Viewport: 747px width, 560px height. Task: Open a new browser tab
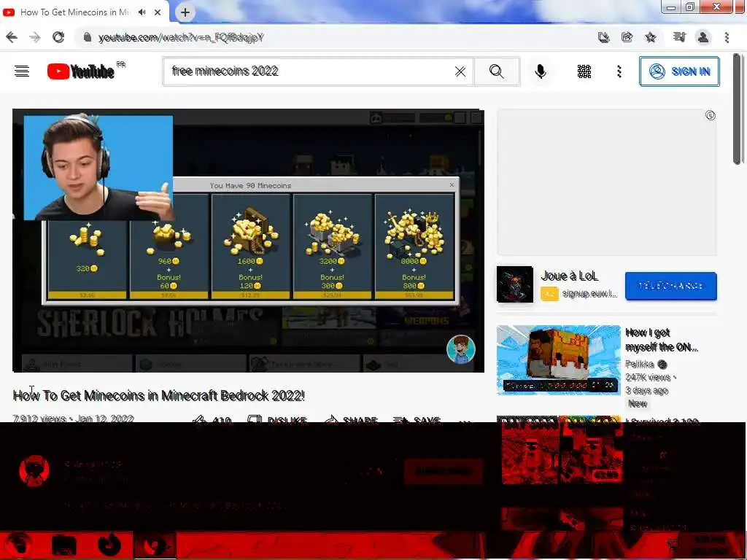pos(185,12)
